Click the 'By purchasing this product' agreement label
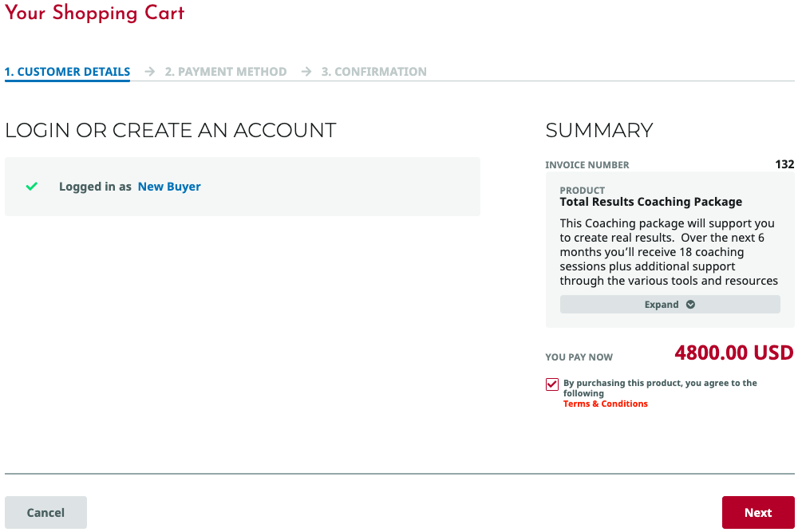The width and height of the screenshot is (798, 532). [x=659, y=388]
